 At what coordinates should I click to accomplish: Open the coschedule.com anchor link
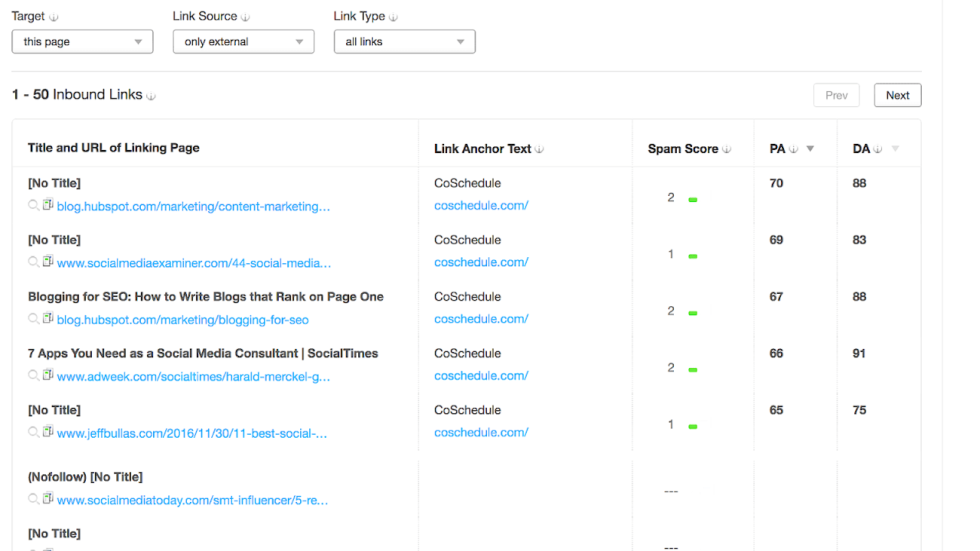click(481, 205)
